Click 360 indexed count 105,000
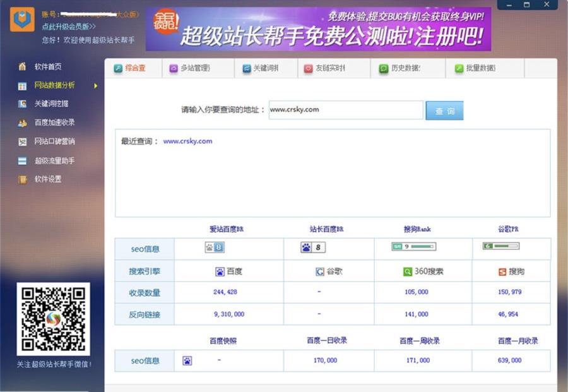 click(417, 292)
